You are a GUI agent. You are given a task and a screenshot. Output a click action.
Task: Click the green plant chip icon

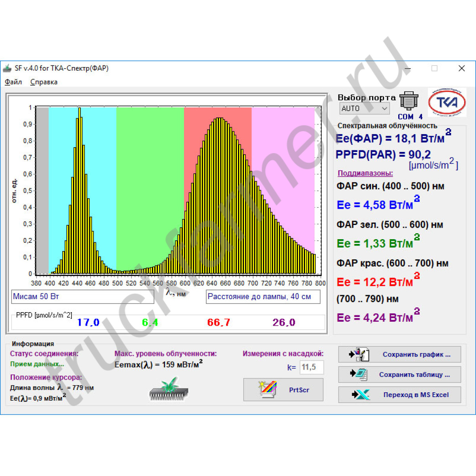pyautogui.click(x=169, y=389)
